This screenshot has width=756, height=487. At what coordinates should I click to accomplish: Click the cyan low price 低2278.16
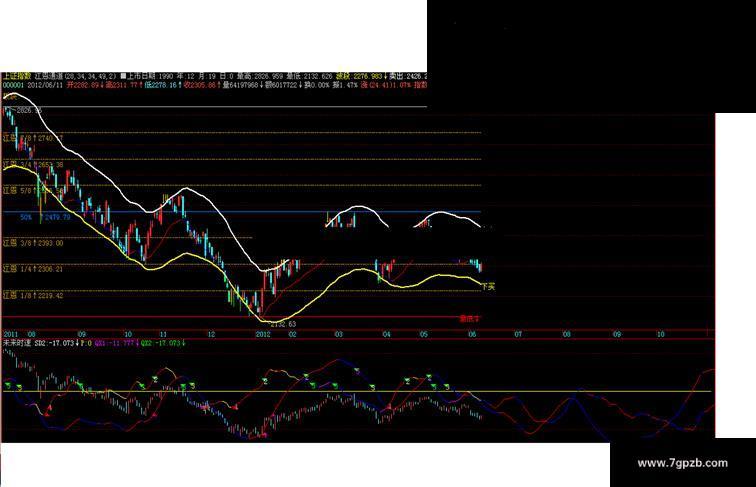163,85
